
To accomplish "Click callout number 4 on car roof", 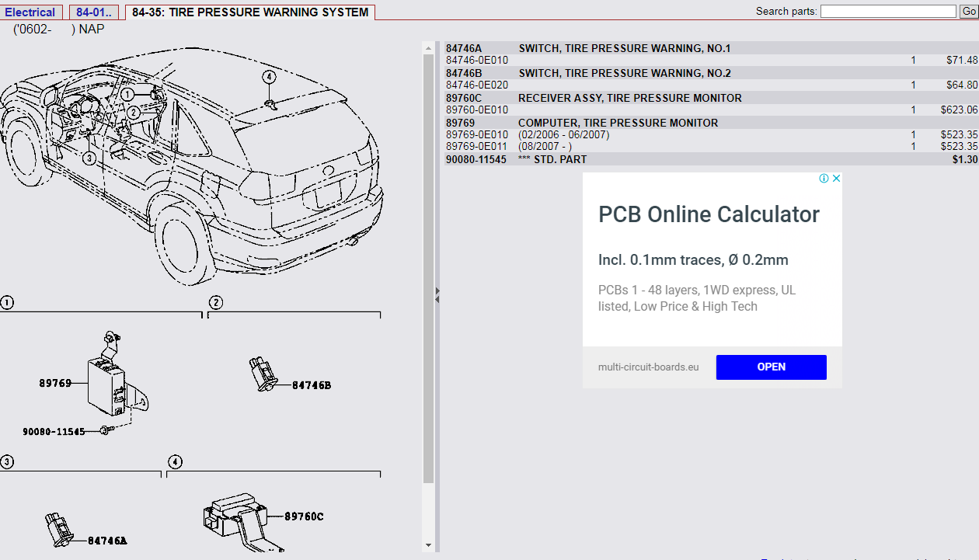I will pos(268,77).
